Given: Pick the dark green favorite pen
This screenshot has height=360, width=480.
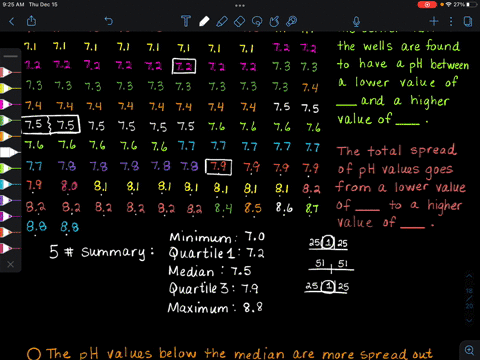Looking at the screenshot, I should click(10, 120).
